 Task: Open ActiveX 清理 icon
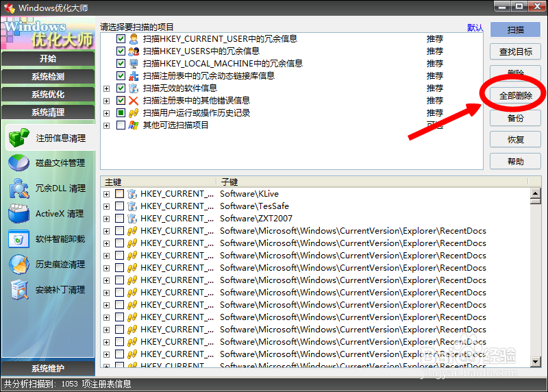pyautogui.click(x=19, y=213)
